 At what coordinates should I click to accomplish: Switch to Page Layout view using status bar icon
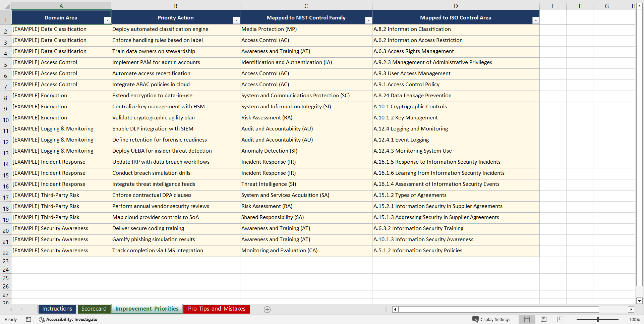coord(543,319)
